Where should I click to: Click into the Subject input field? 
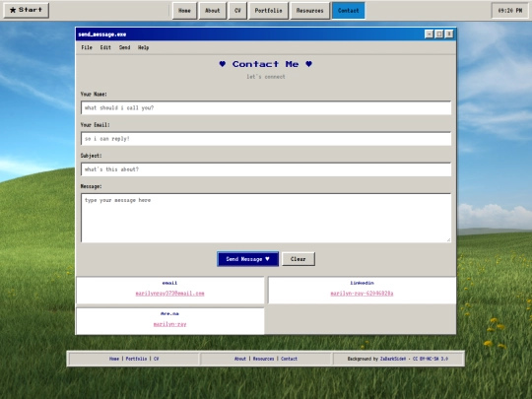click(x=266, y=169)
